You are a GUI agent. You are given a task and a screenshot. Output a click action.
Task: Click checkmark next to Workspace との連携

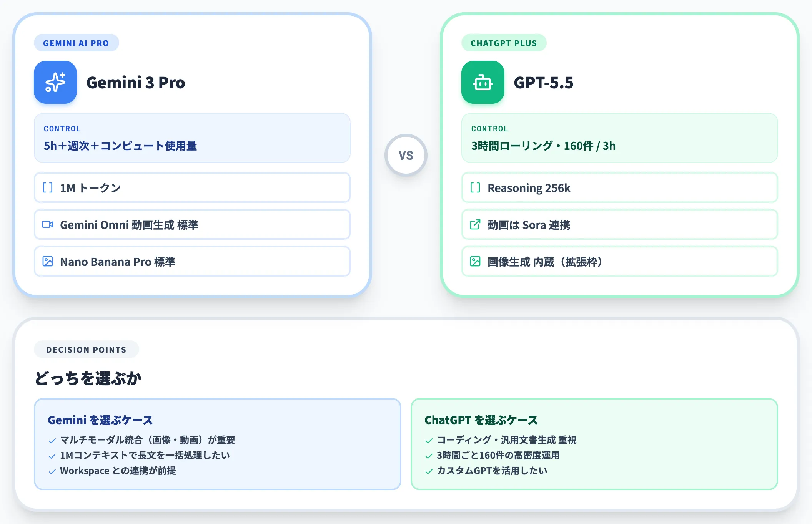click(52, 471)
